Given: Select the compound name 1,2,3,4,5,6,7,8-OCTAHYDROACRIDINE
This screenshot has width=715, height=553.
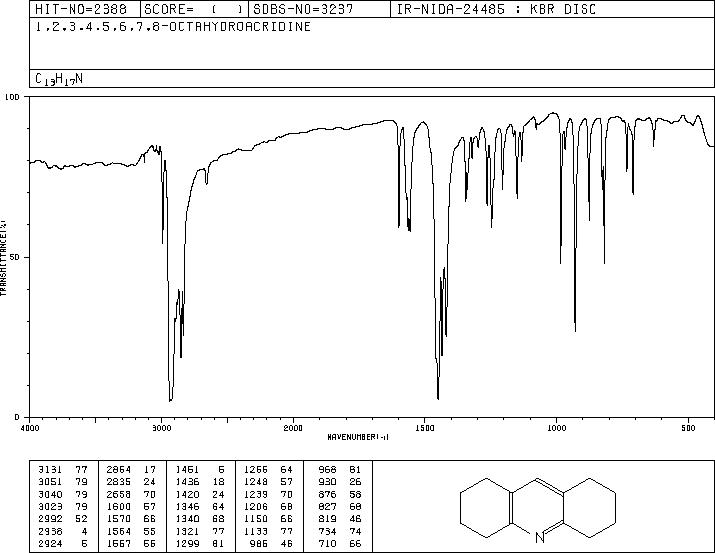Looking at the screenshot, I should (173, 27).
